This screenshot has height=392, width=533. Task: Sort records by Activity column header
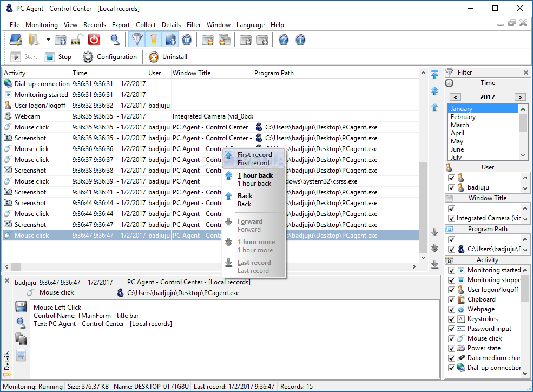click(x=36, y=73)
